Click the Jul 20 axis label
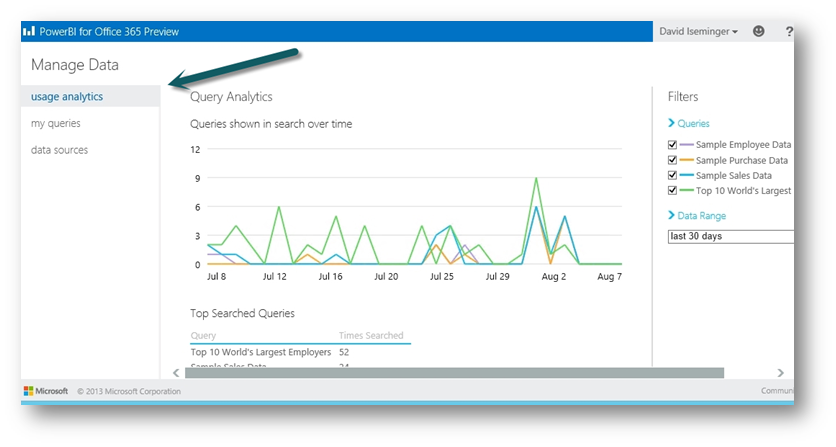The width and height of the screenshot is (836, 447). pyautogui.click(x=386, y=276)
